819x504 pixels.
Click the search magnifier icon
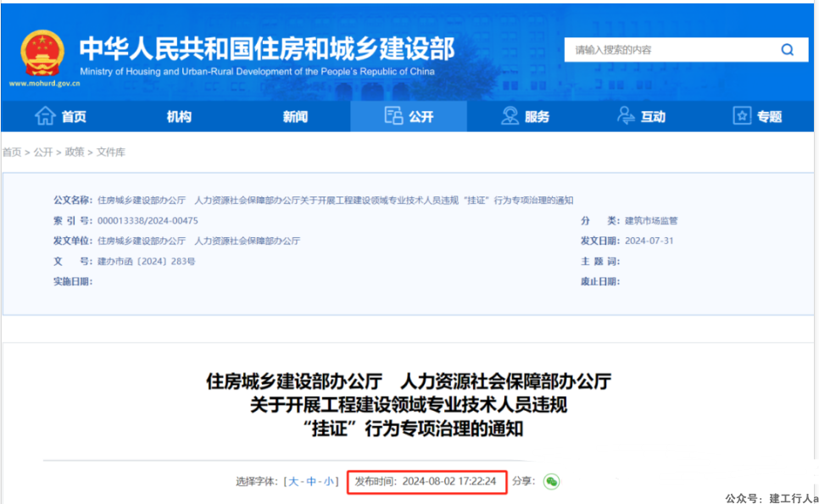(x=787, y=50)
